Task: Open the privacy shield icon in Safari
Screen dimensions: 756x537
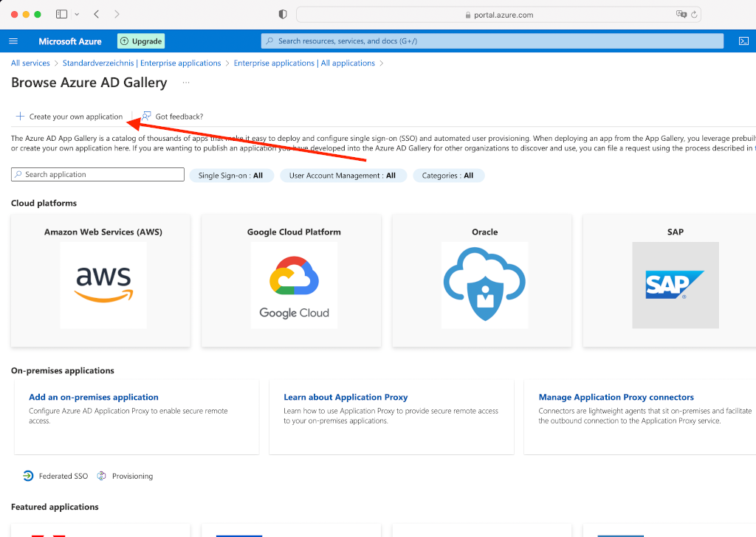Action: (x=283, y=15)
